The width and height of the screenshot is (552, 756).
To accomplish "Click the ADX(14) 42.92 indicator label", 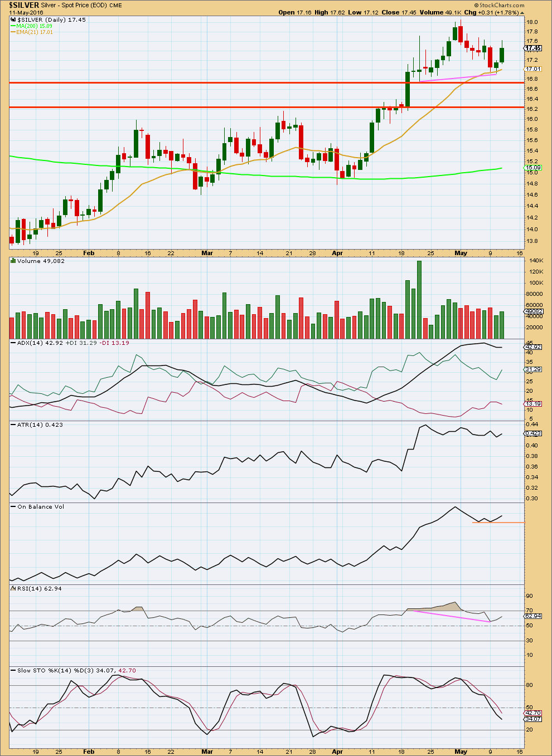I will point(41,343).
